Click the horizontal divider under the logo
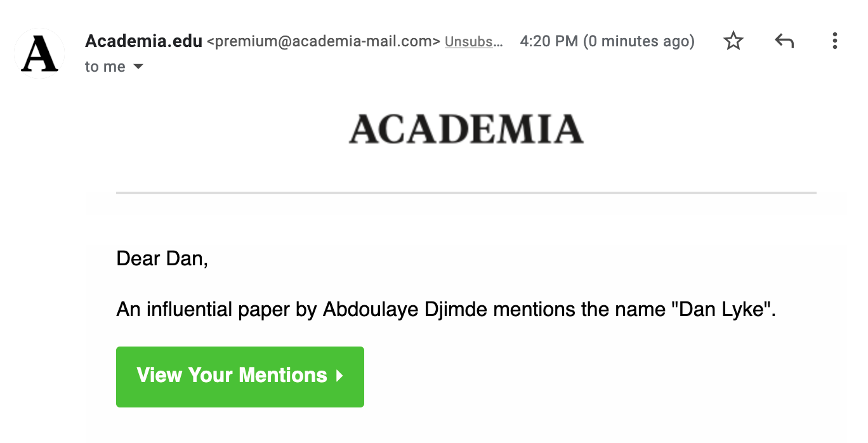 466,192
